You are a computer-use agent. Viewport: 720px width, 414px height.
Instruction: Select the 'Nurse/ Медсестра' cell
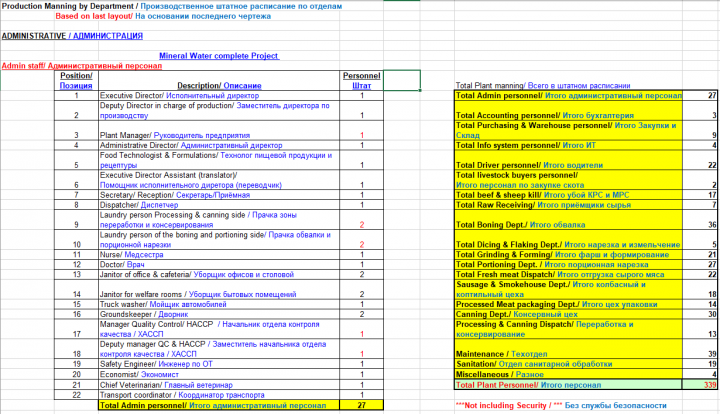pos(219,254)
